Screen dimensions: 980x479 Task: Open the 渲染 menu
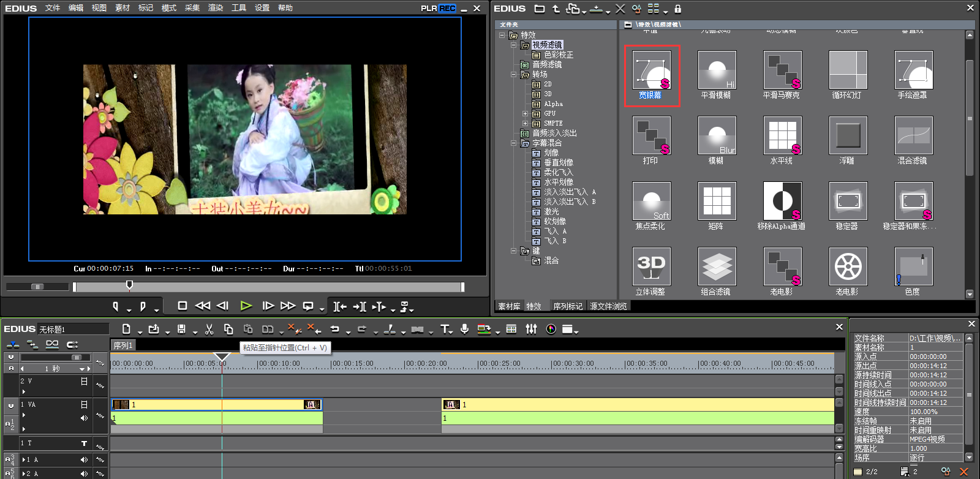pyautogui.click(x=216, y=8)
